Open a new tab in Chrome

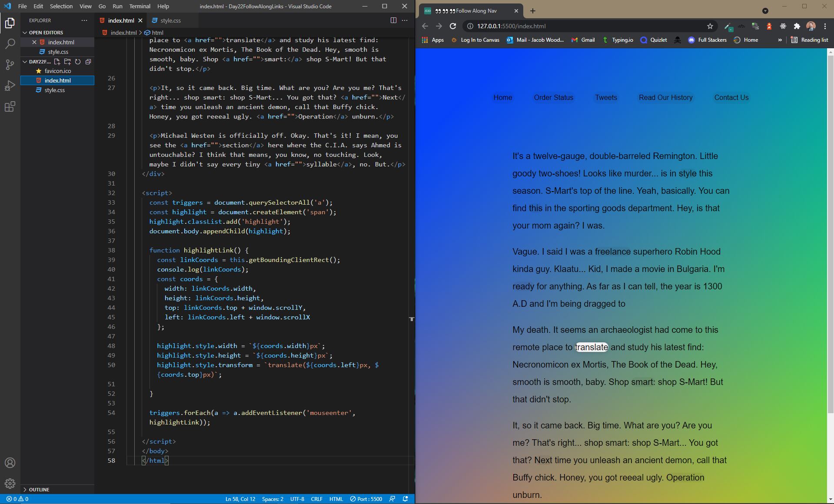tap(533, 11)
